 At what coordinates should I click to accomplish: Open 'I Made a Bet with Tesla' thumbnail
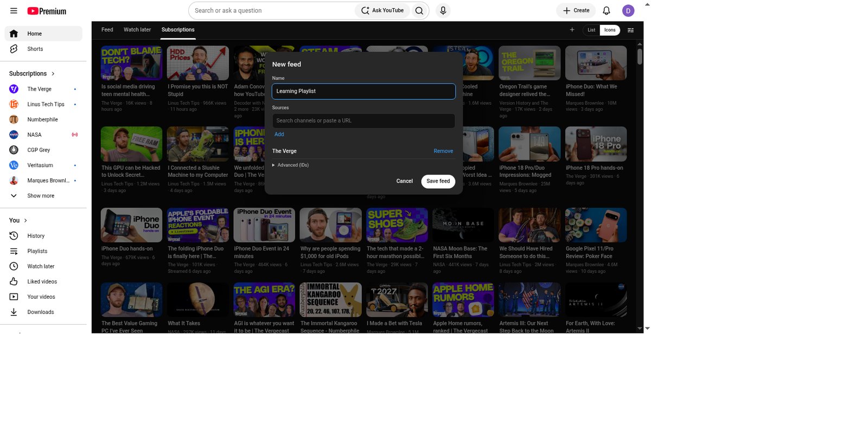tap(397, 300)
